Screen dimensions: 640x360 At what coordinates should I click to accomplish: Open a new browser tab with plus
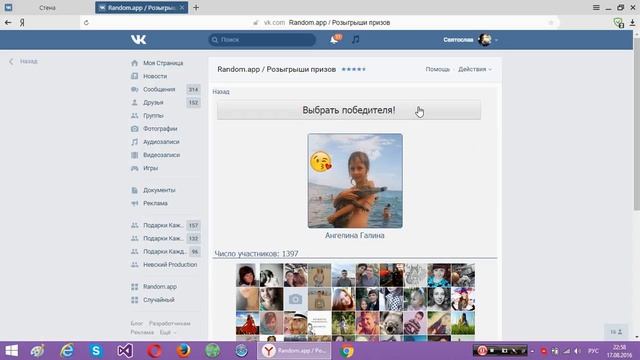(196, 7)
